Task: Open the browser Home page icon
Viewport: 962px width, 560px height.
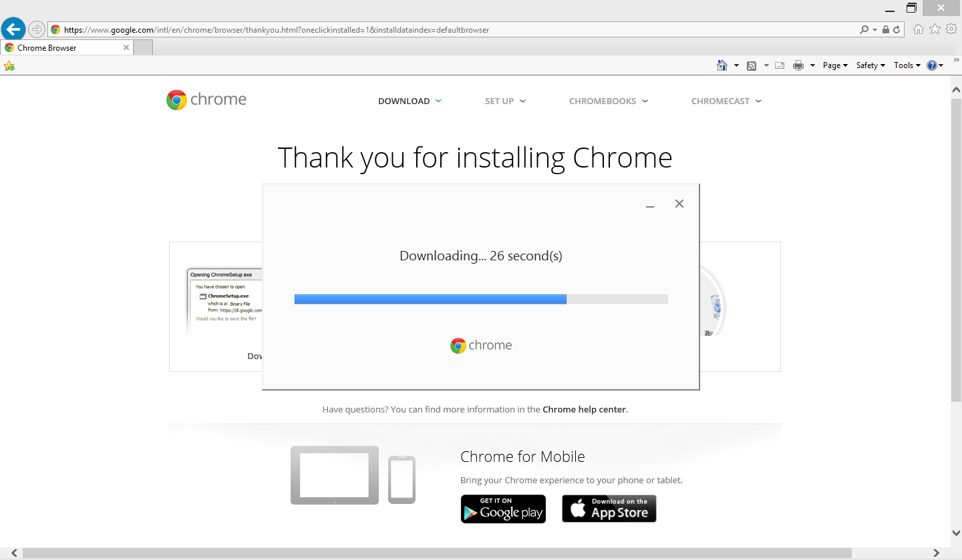Action: pos(918,29)
